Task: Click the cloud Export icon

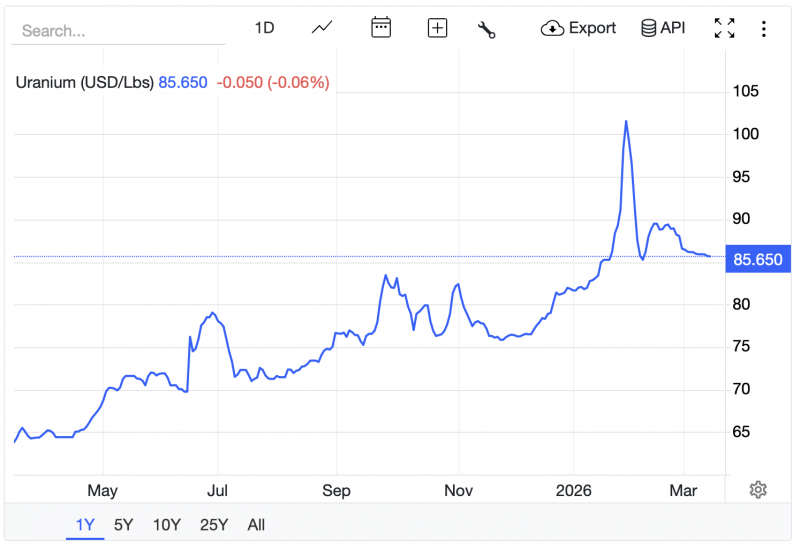Action: click(552, 28)
